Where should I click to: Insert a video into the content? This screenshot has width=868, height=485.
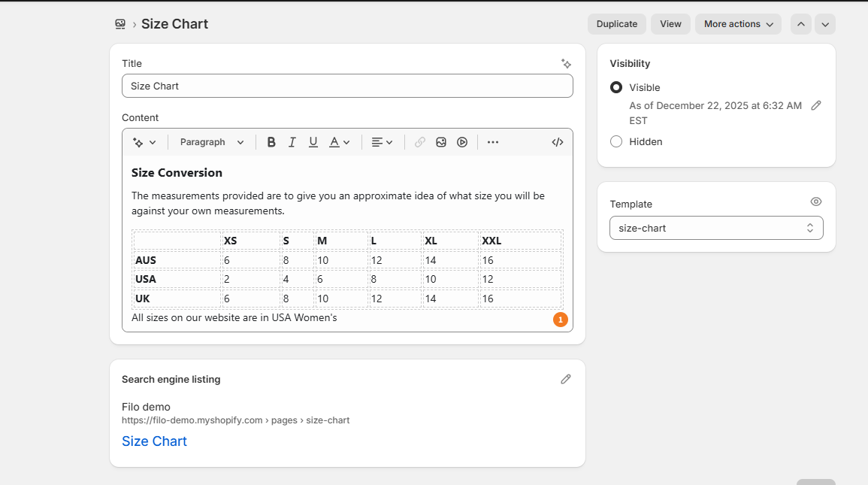tap(462, 142)
